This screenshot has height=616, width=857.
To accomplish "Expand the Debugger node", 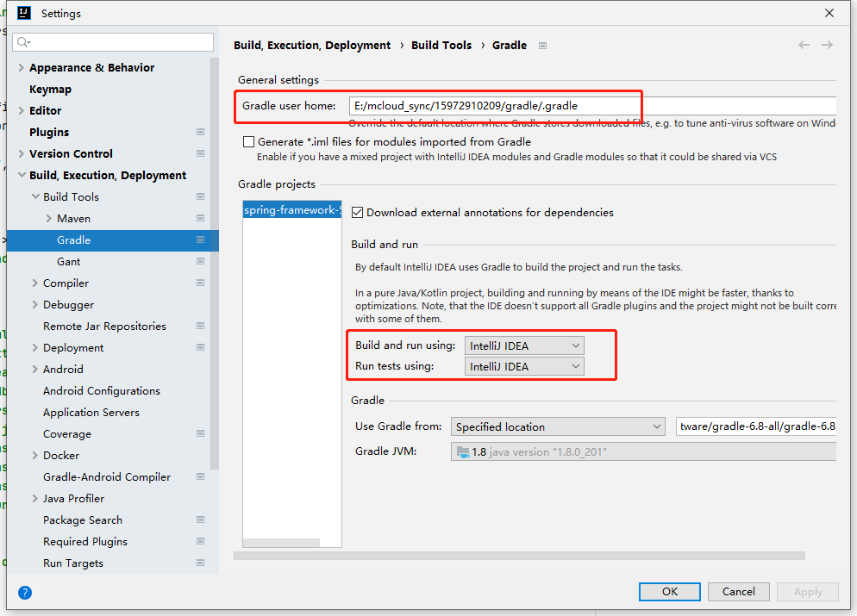I will click(35, 305).
